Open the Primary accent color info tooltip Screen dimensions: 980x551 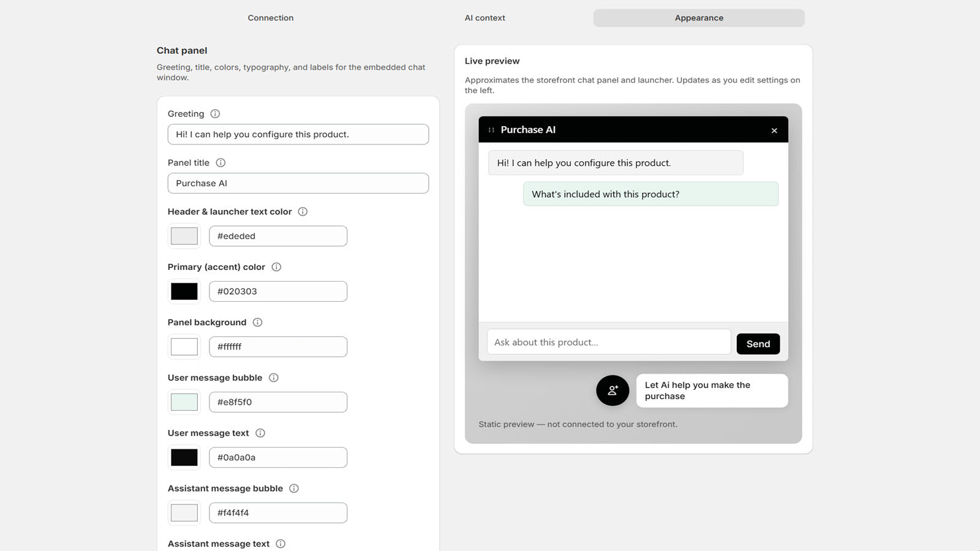276,267
